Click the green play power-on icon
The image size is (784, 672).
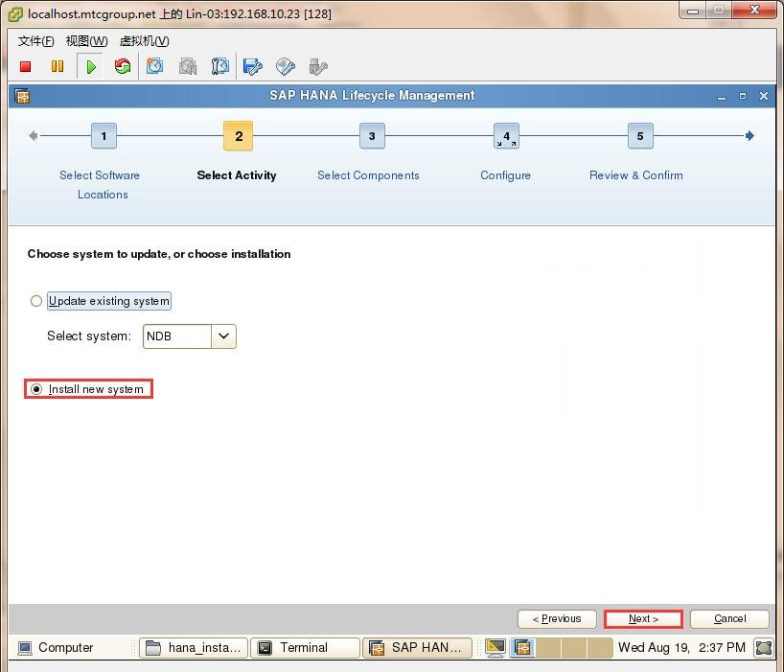(90, 66)
